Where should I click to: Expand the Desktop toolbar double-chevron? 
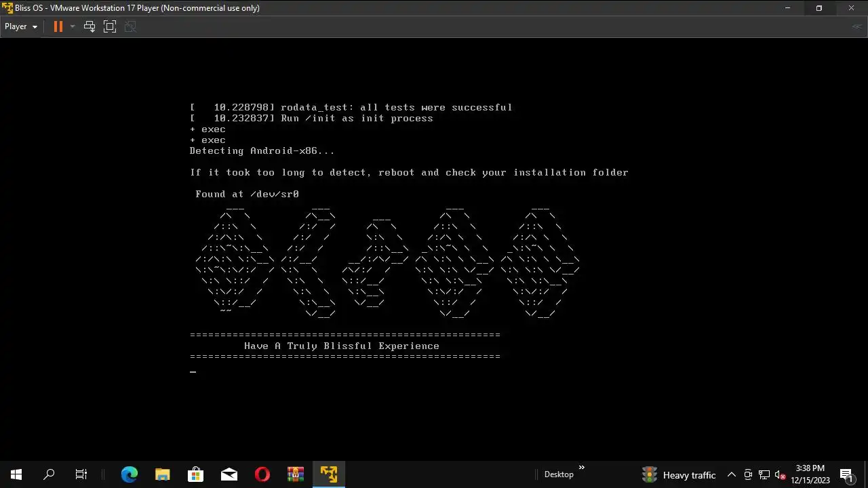581,468
